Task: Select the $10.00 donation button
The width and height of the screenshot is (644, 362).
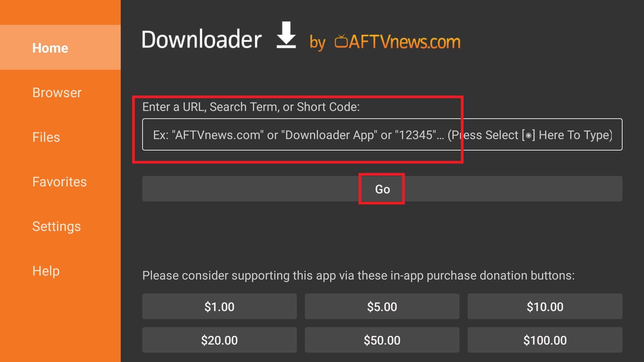Action: point(545,306)
